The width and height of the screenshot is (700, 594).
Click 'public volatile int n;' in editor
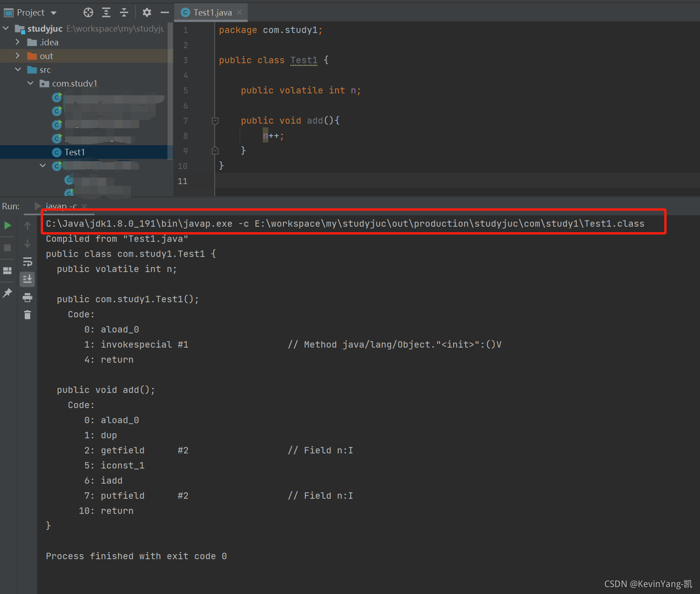tap(301, 90)
